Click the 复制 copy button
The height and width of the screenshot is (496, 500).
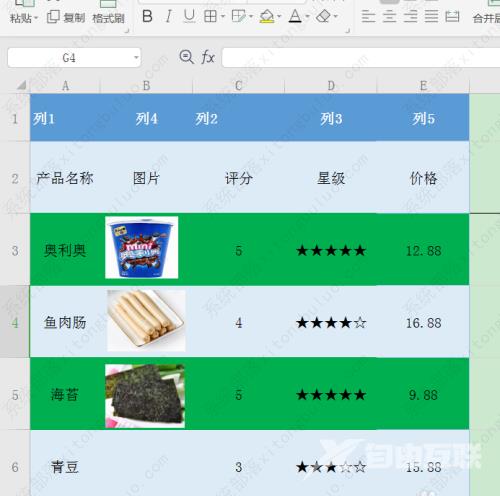coord(66,17)
